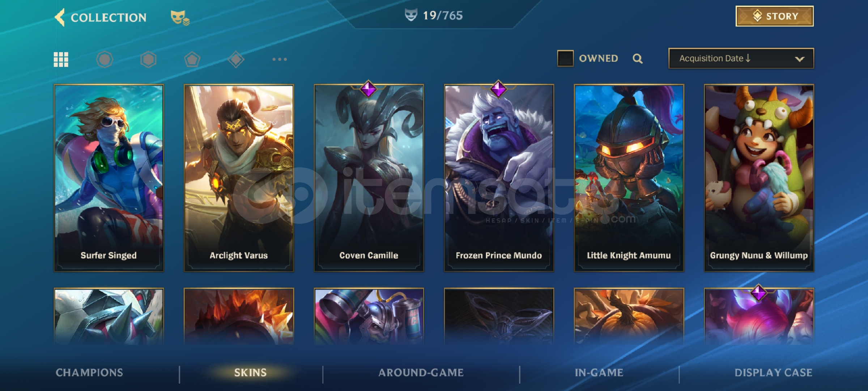This screenshot has width=868, height=391.
Task: Go back using the Collection arrow
Action: pyautogui.click(x=60, y=17)
